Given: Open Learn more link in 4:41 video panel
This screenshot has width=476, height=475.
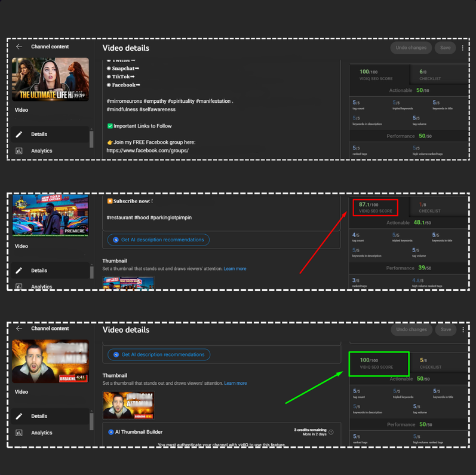Looking at the screenshot, I should [235, 383].
